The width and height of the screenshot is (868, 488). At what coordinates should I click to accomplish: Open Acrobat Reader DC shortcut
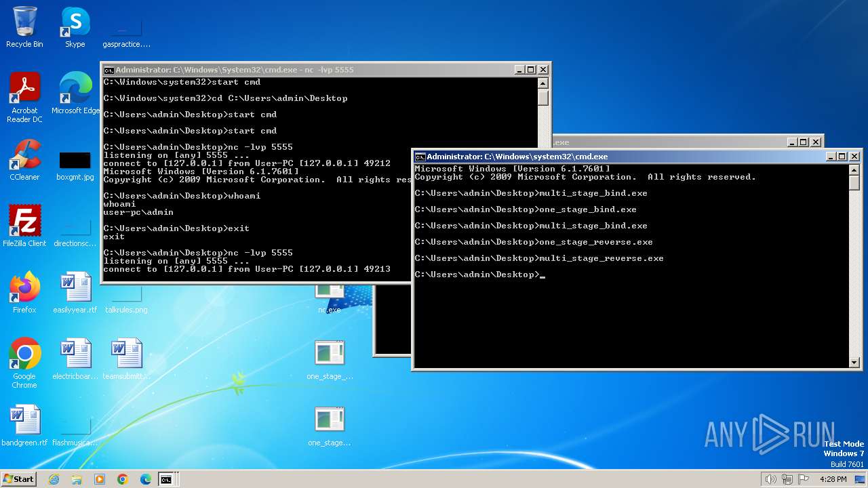pos(24,98)
